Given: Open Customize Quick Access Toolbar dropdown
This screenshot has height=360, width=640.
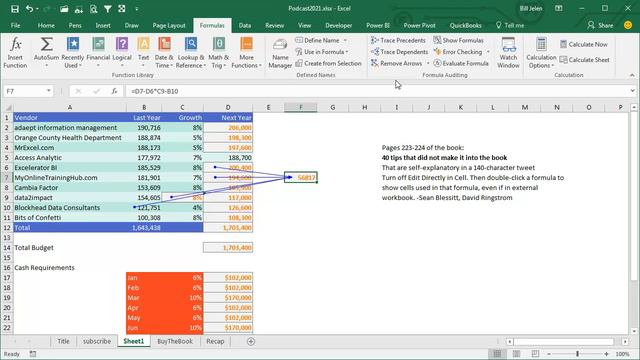Looking at the screenshot, I should coord(137,9).
